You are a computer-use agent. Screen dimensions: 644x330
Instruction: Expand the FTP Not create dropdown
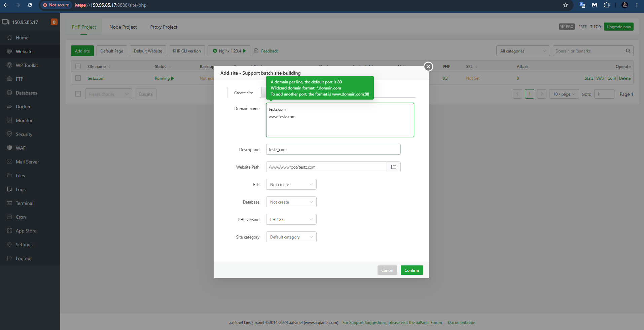coord(291,184)
